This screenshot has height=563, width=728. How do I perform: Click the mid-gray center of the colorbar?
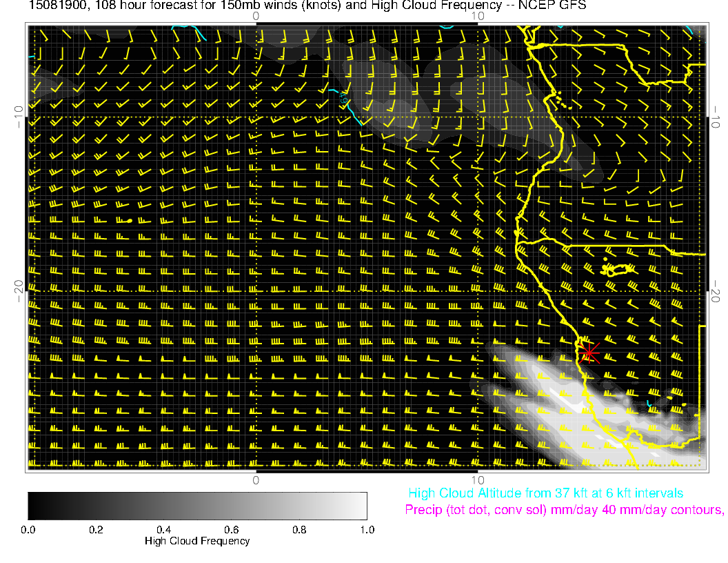pyautogui.click(x=197, y=506)
